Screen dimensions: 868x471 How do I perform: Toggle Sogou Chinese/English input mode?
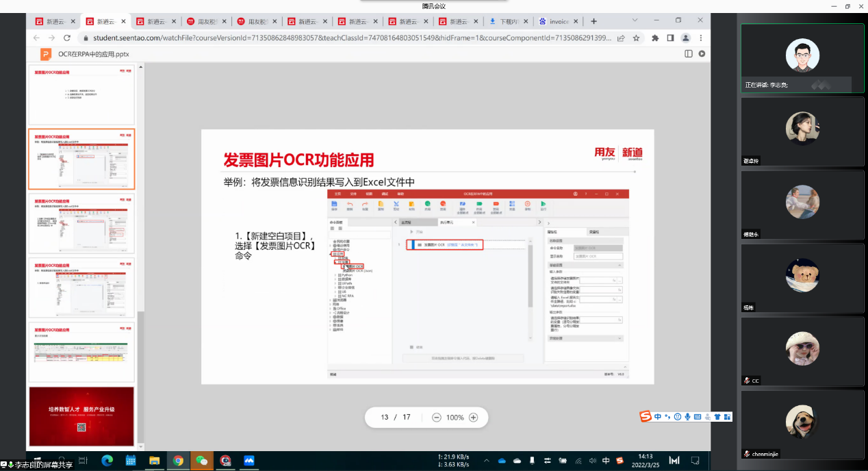pyautogui.click(x=657, y=416)
